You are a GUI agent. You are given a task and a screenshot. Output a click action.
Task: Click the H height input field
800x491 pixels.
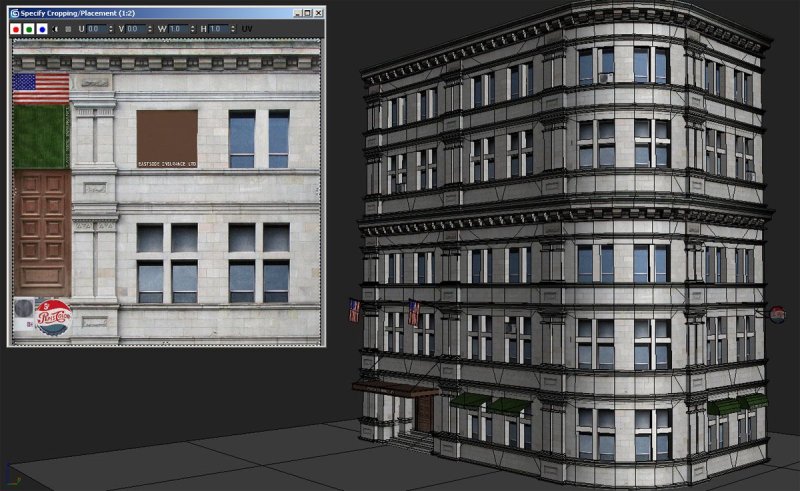(x=218, y=29)
